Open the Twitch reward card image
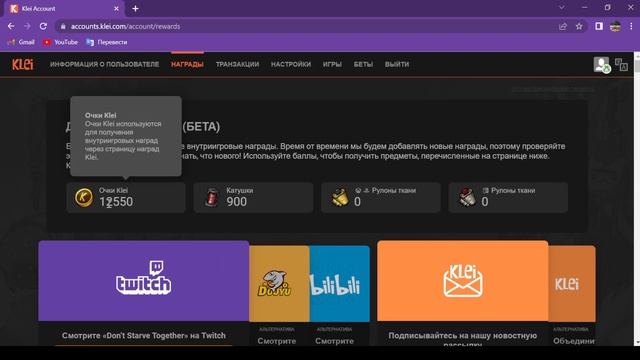 click(x=144, y=281)
